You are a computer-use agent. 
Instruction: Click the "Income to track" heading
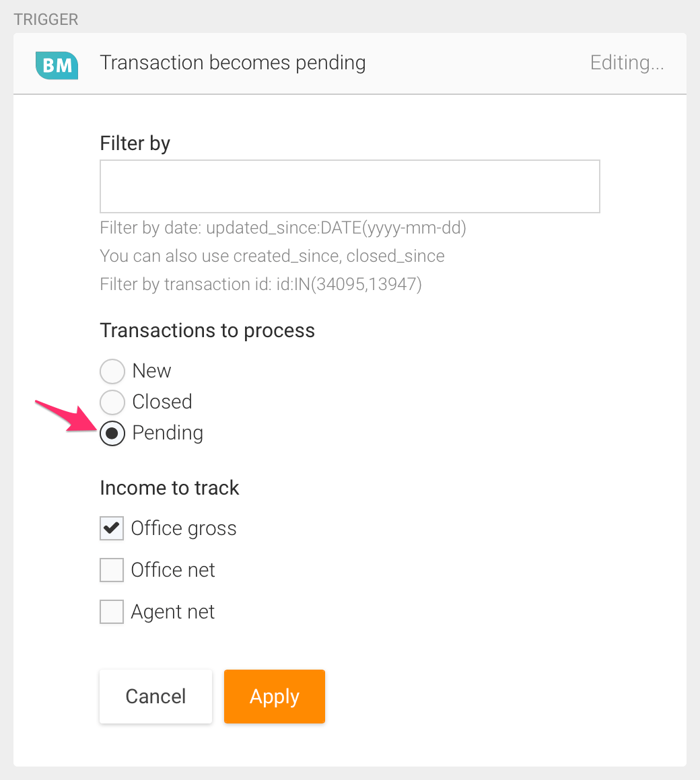[170, 488]
